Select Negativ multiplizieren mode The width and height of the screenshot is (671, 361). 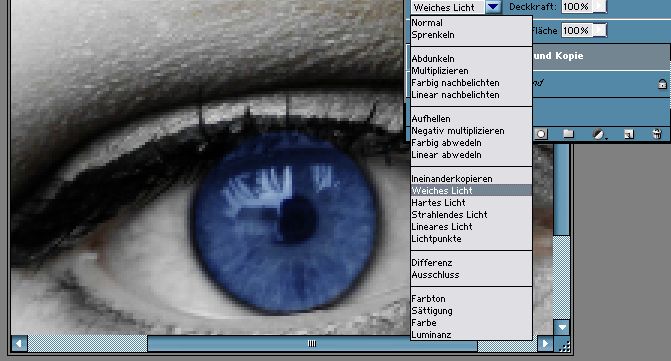coord(471,130)
